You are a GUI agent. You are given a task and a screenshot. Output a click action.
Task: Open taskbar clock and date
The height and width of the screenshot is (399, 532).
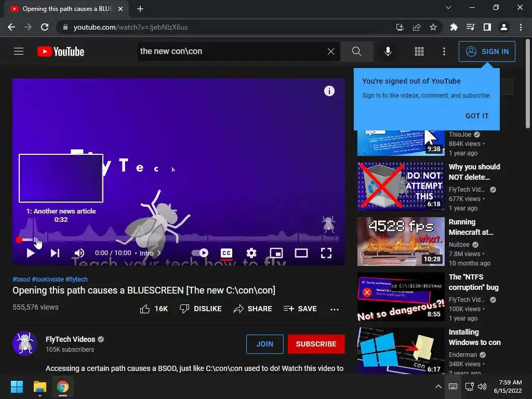pos(508,387)
